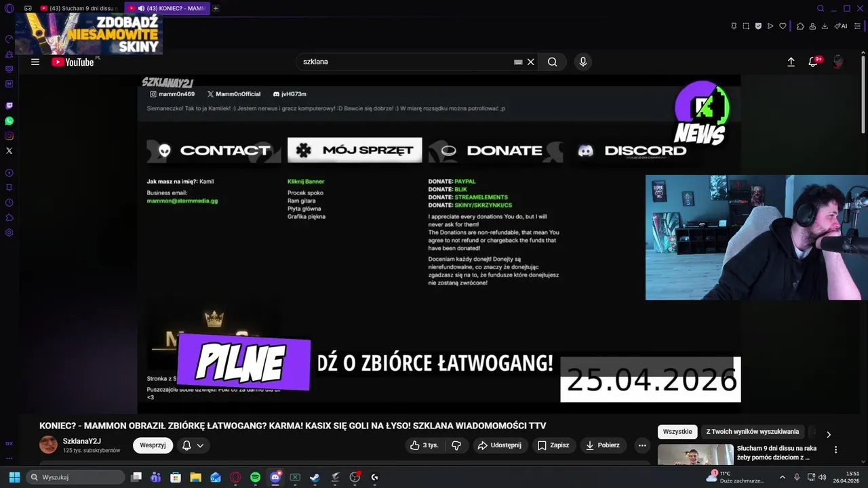Open the browser downloads icon
The width and height of the screenshot is (868, 488).
825,26
